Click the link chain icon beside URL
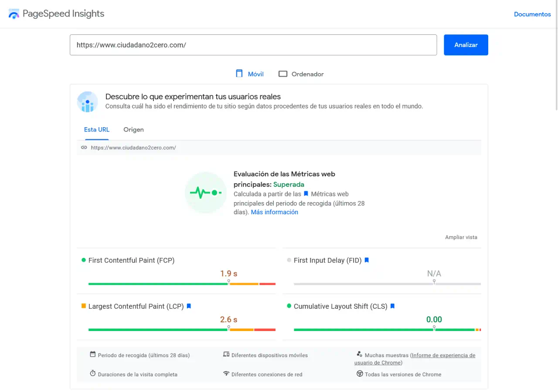This screenshot has height=392, width=558. [x=84, y=148]
